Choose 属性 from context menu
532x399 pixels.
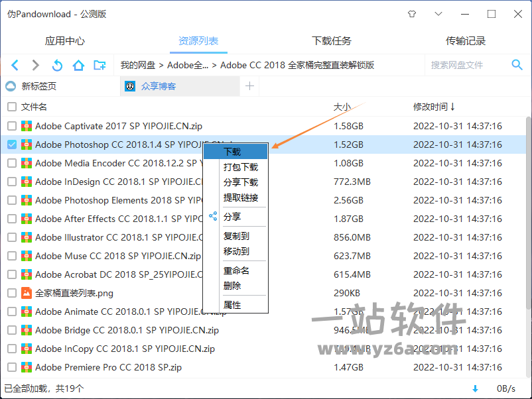pos(232,305)
